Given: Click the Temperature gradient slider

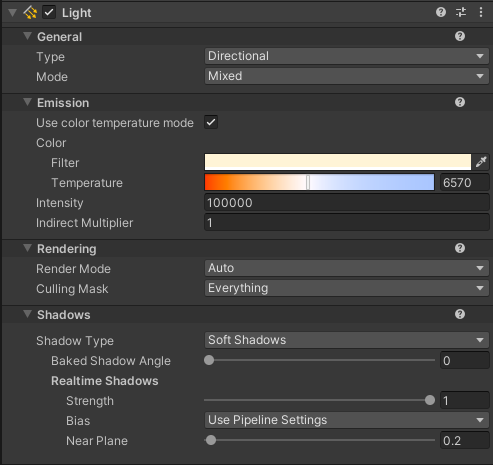Looking at the screenshot, I should (319, 182).
